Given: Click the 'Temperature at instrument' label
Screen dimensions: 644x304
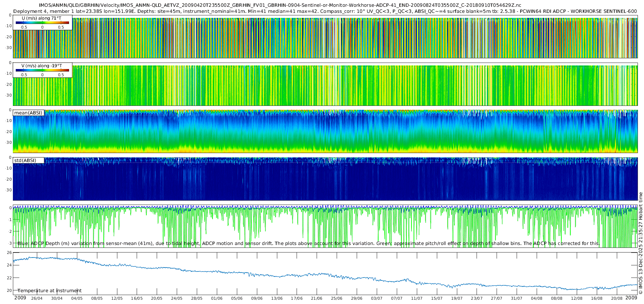Looking at the screenshot, I should click(49, 291).
